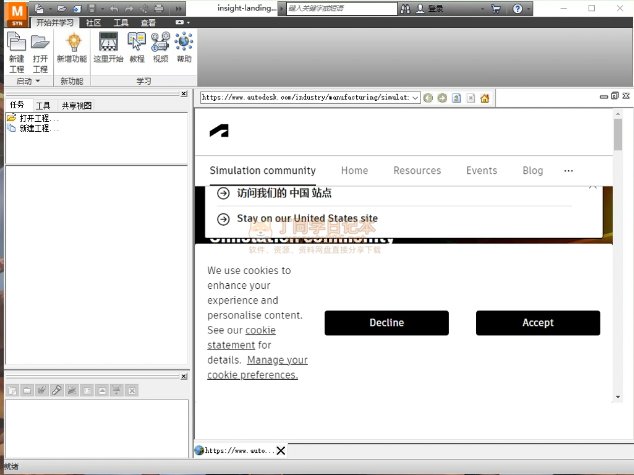The width and height of the screenshot is (634, 475).
Task: Click the Accept cookies button
Action: pos(537,323)
